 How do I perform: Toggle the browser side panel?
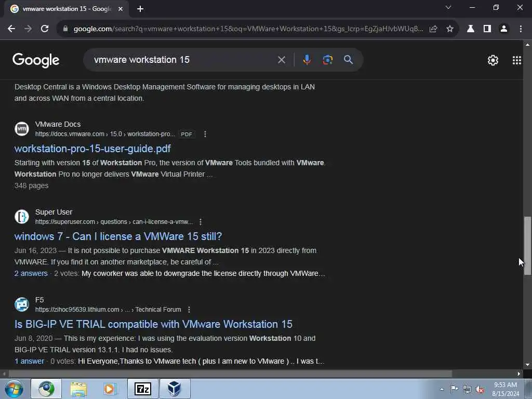[x=487, y=29]
